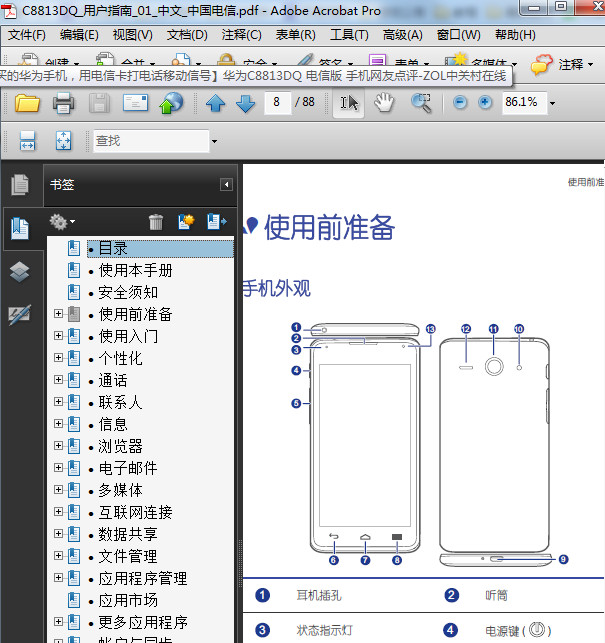Click the Print icon in the toolbar
The height and width of the screenshot is (643, 605).
pyautogui.click(x=63, y=103)
